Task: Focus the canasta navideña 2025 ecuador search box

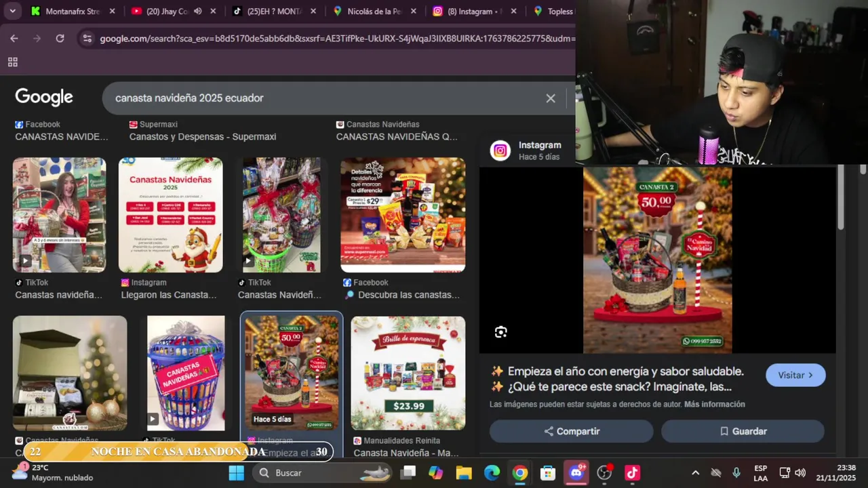Action: click(x=325, y=98)
